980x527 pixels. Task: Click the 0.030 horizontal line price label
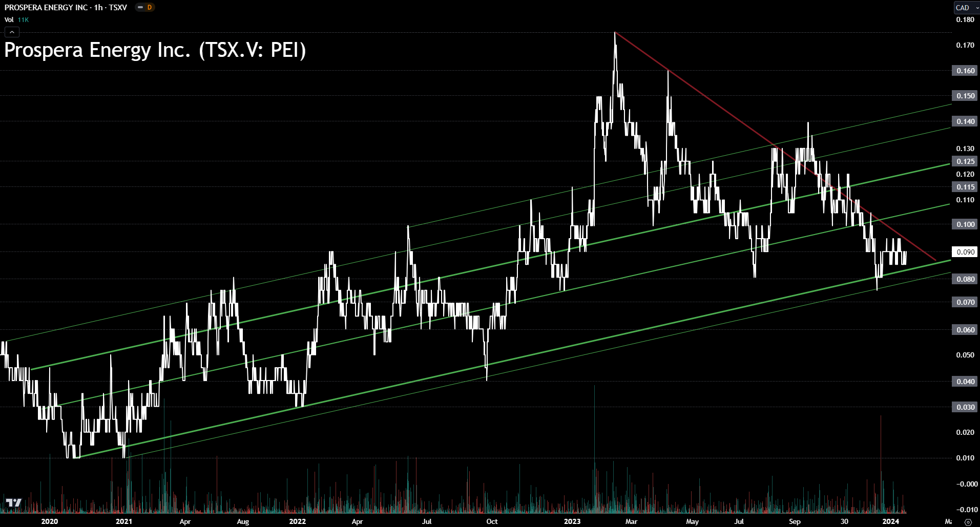pyautogui.click(x=965, y=407)
